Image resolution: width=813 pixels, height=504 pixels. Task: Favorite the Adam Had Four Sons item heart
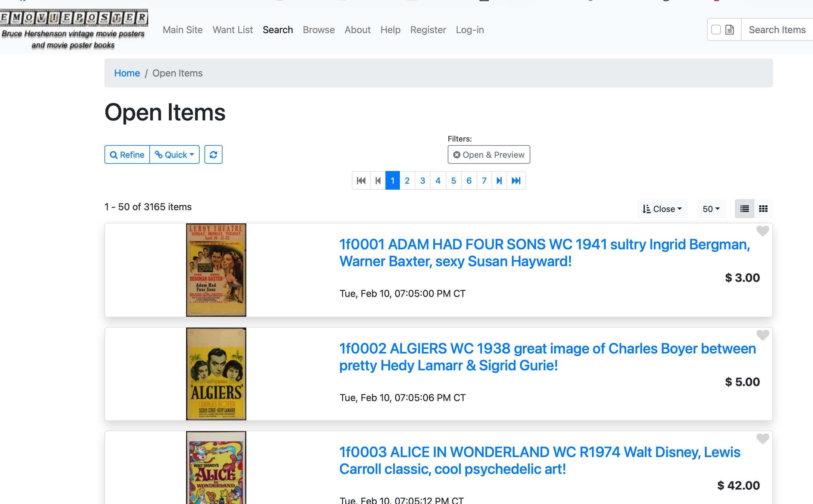(762, 231)
